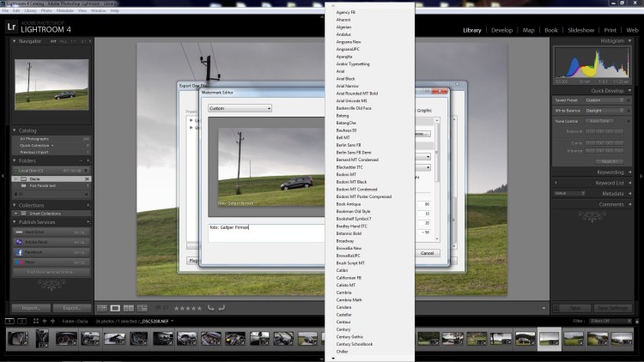The height and width of the screenshot is (362, 644).
Task: Switch to Survey view icon in toolbar
Action: [x=142, y=308]
